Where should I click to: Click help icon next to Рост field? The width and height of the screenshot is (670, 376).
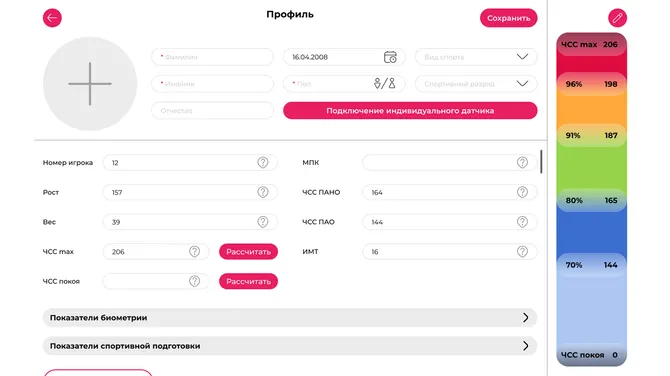(x=263, y=192)
